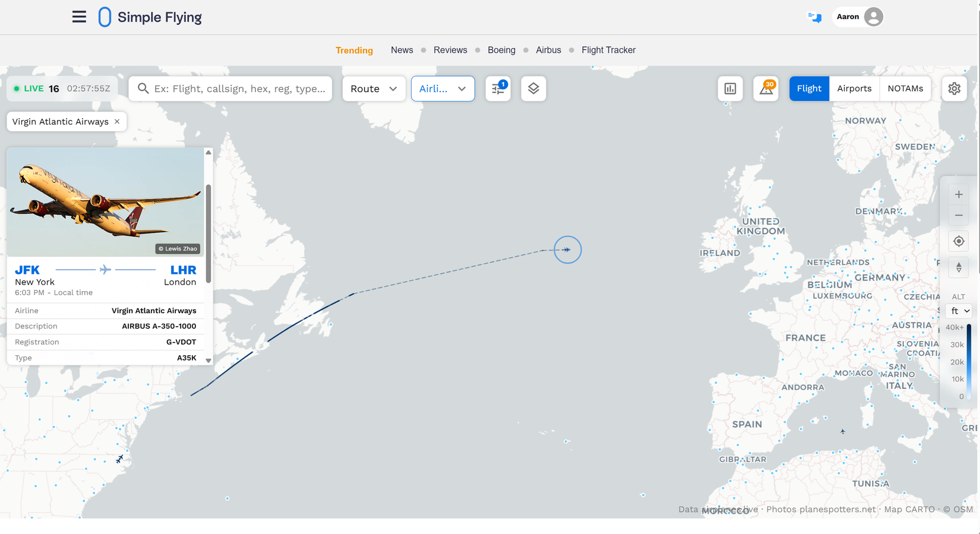Viewport: 980px width, 534px height.
Task: Go to the Boeing nav section
Action: 501,50
